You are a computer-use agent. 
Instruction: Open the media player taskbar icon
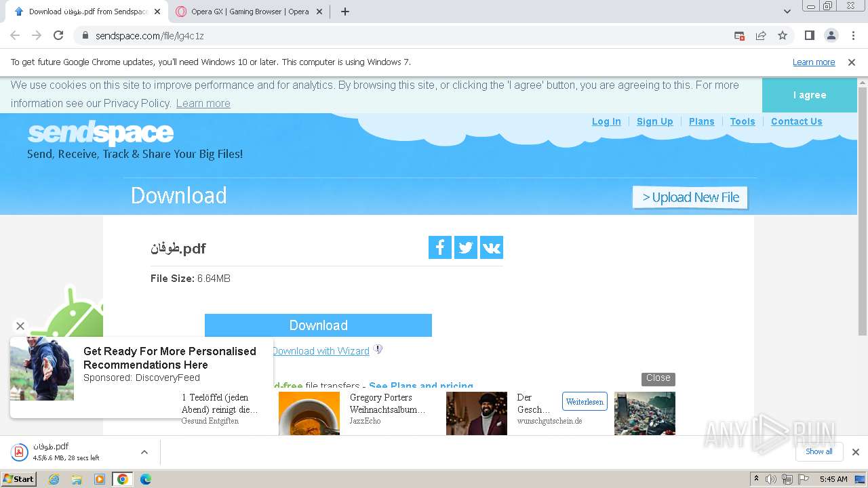pos(100,479)
